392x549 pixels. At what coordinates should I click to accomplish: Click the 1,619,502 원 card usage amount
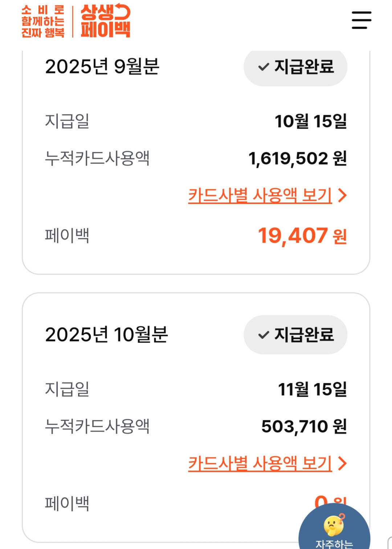click(x=297, y=158)
